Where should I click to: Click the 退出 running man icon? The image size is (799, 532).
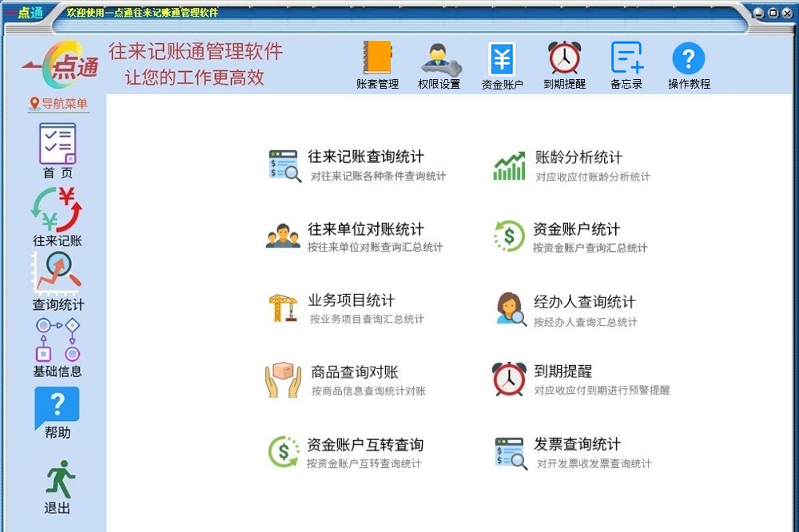(x=61, y=479)
